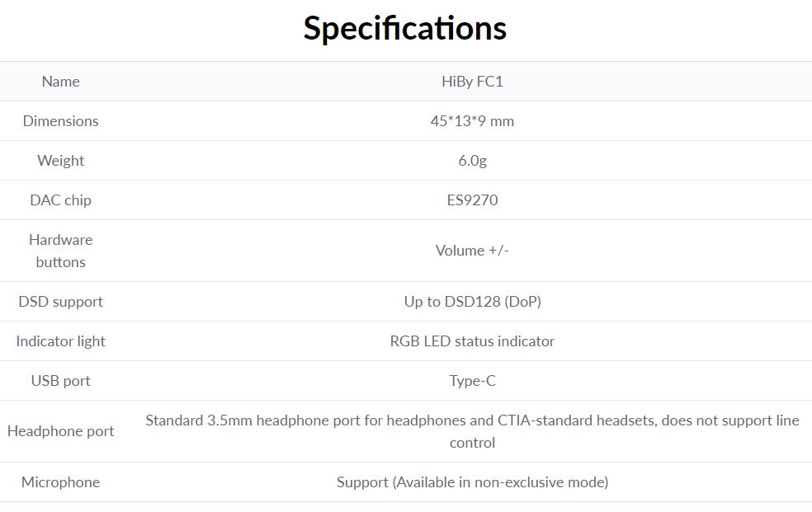
Task: Click the Dimensions row label
Action: coord(60,121)
